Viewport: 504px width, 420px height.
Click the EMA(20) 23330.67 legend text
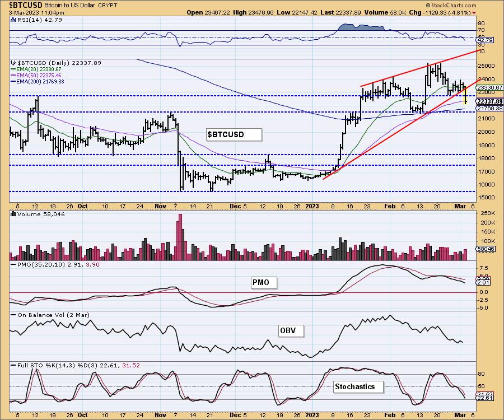[x=39, y=69]
